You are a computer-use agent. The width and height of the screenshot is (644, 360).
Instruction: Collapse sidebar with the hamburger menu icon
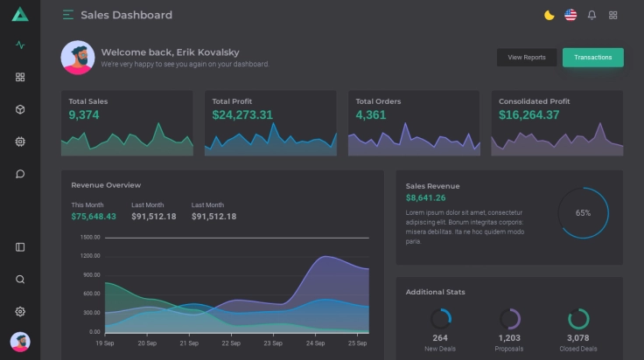68,15
